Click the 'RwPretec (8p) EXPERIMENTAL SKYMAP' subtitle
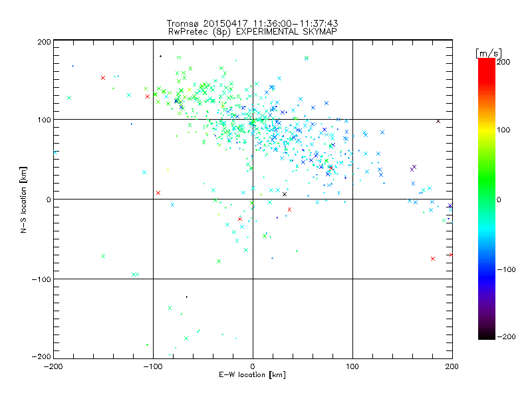532x399 pixels. pos(252,32)
